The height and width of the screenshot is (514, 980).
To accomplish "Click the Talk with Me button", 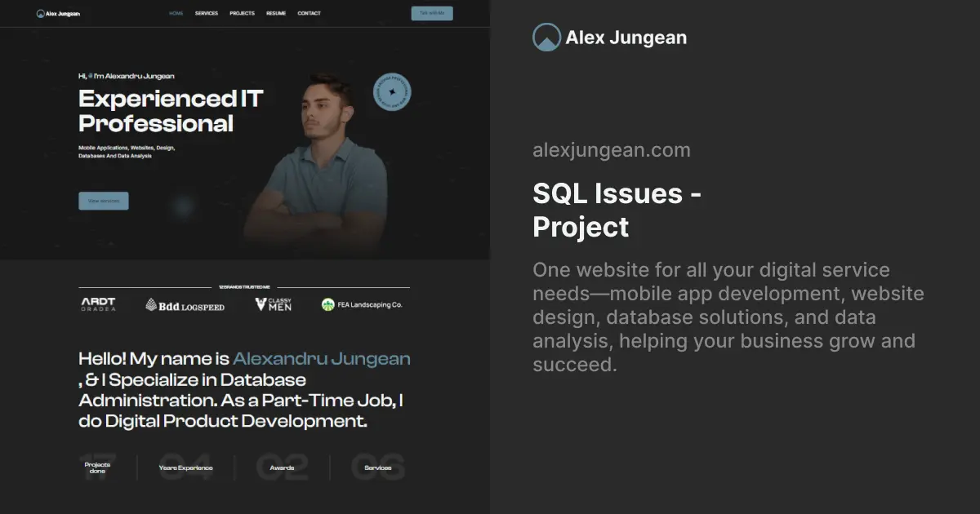I will tap(431, 13).
